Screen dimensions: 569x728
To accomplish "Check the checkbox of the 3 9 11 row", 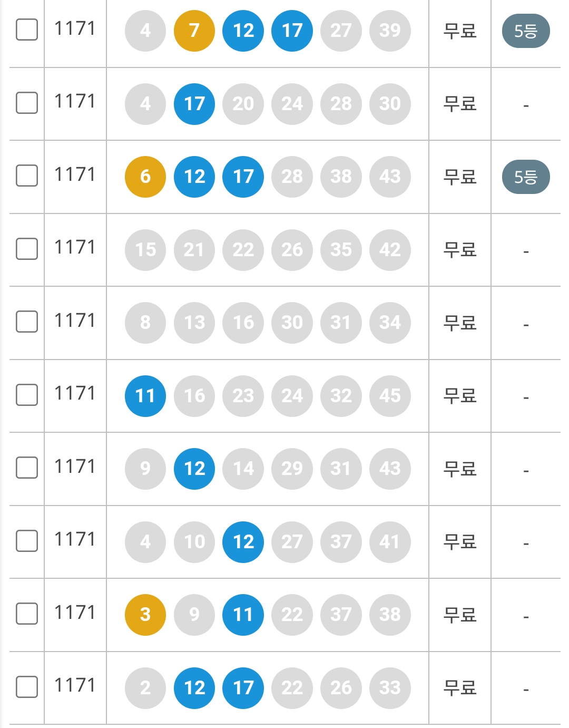I will point(27,614).
